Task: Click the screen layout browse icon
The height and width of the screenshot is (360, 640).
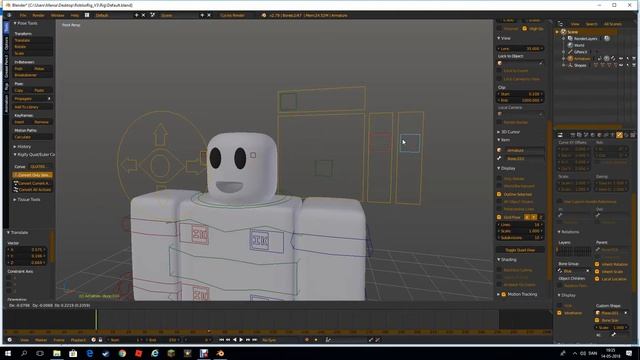Action: pyautogui.click(x=87, y=15)
